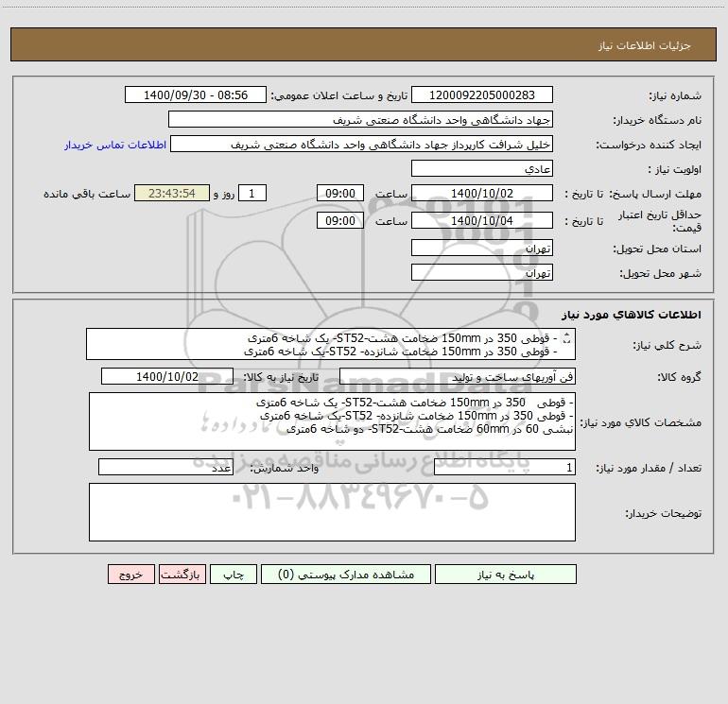Click the 'اطلاعات کالاهای مورد نیاز' section heading
Viewport: 728px width, 704px height.
(632, 315)
